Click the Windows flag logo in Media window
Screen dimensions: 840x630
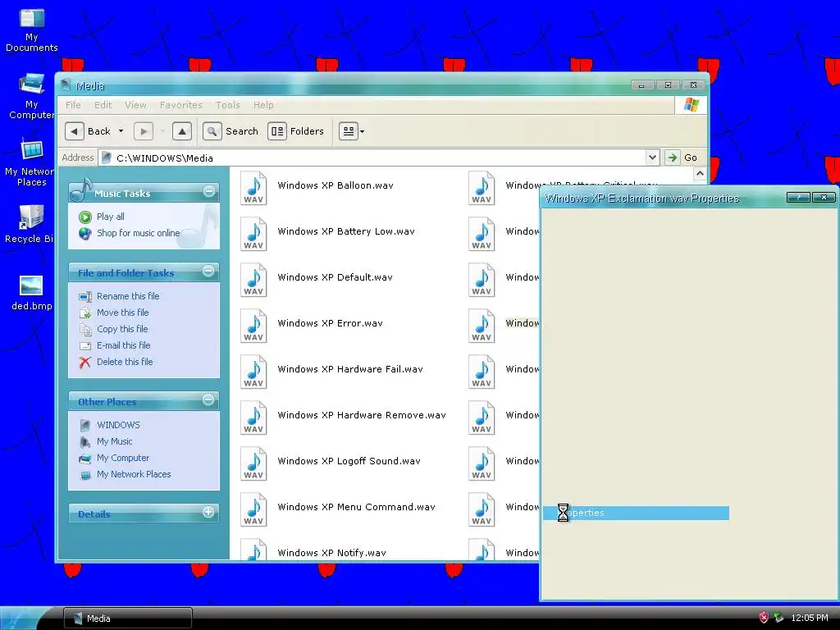click(691, 105)
